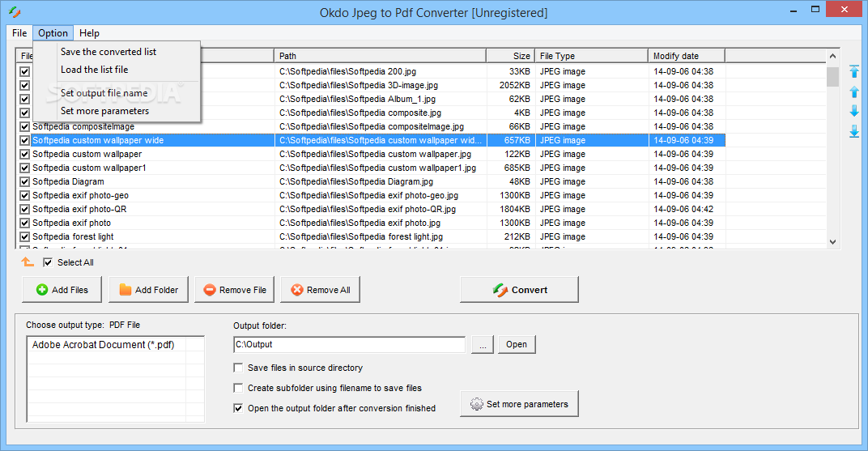Click path Softpedia Album_1.jpg

(x=358, y=99)
